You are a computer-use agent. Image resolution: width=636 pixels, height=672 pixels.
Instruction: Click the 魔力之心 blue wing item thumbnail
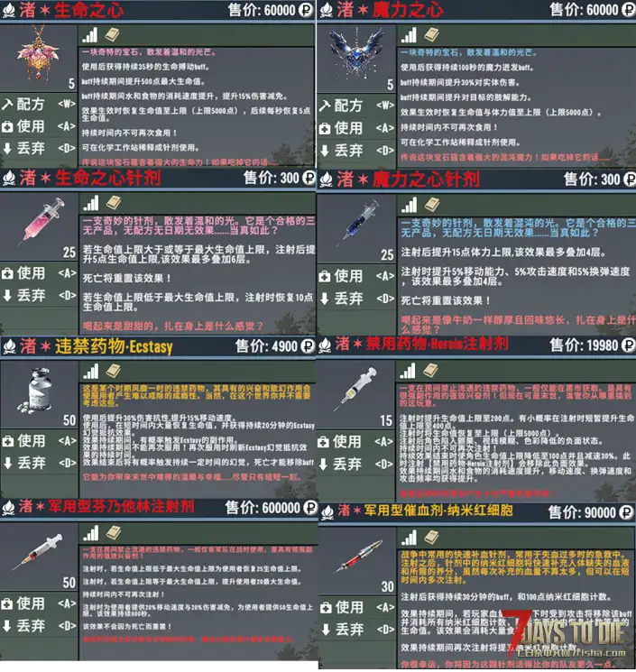click(356, 53)
